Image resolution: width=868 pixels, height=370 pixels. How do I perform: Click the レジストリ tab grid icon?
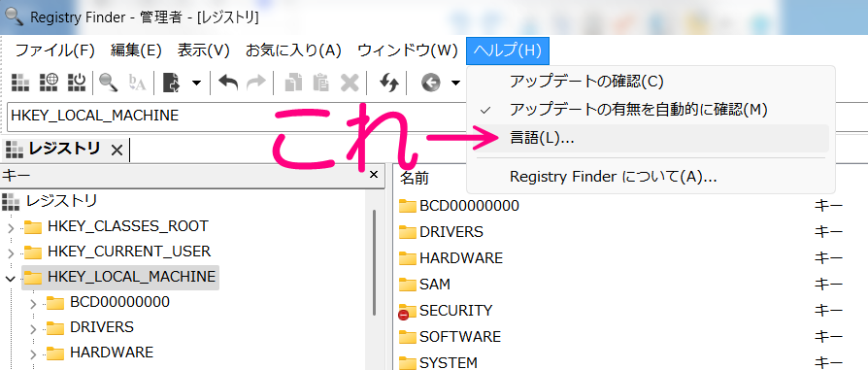pyautogui.click(x=14, y=149)
